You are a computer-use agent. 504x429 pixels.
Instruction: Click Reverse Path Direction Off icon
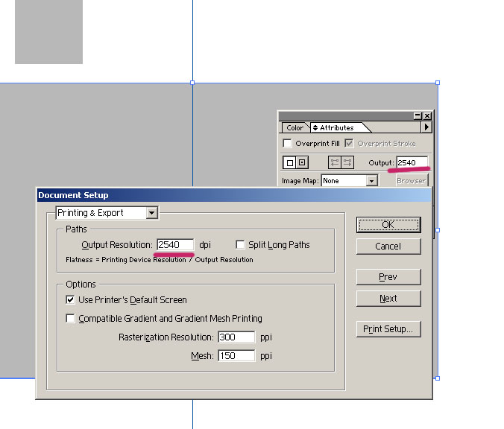335,162
